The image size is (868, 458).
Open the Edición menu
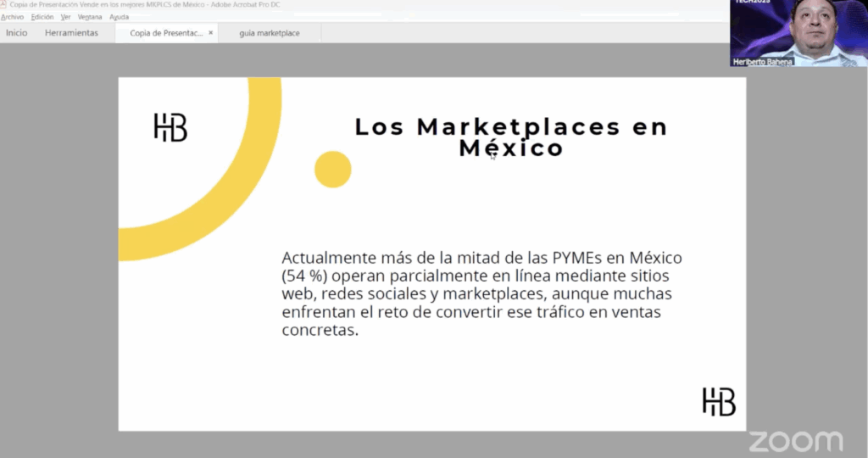(42, 17)
